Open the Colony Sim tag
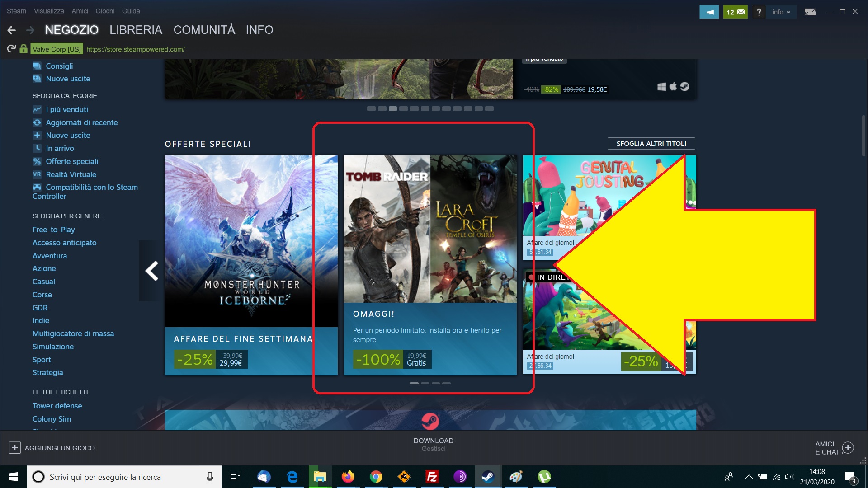The image size is (868, 488). click(52, 419)
